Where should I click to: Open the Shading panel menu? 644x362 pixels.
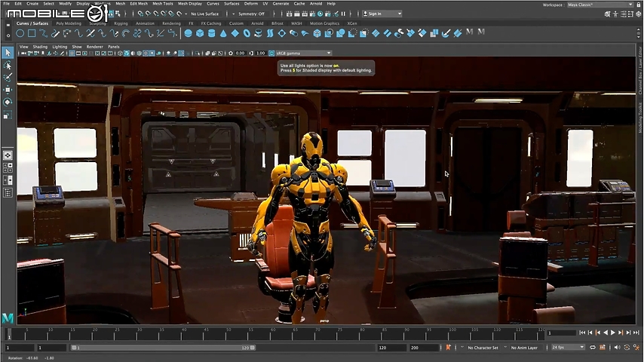40,47
